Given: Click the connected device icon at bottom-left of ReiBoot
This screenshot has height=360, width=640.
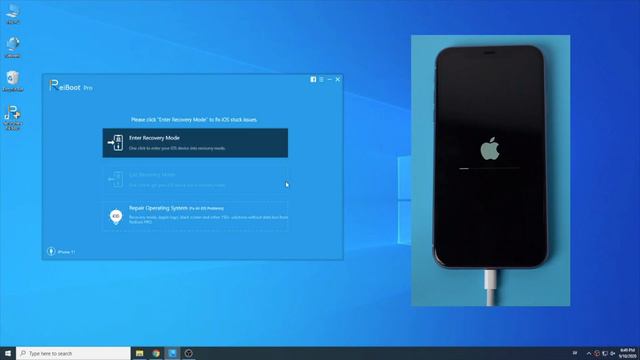Looking at the screenshot, I should pyautogui.click(x=51, y=251).
